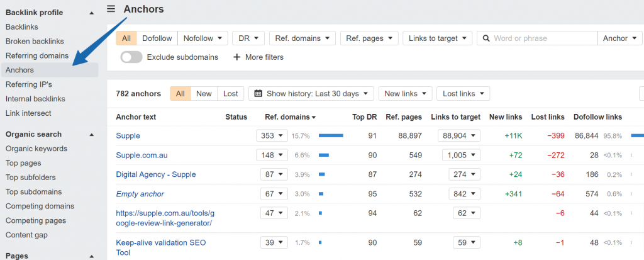The height and width of the screenshot is (260, 644).
Task: Open Referring IP's in the sidebar
Action: pyautogui.click(x=29, y=84)
